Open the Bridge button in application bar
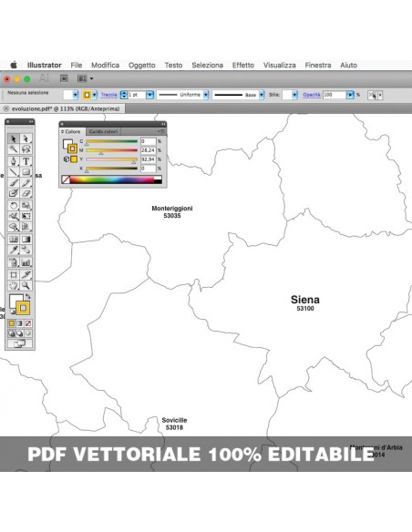The width and height of the screenshot is (412, 532). coord(64,78)
